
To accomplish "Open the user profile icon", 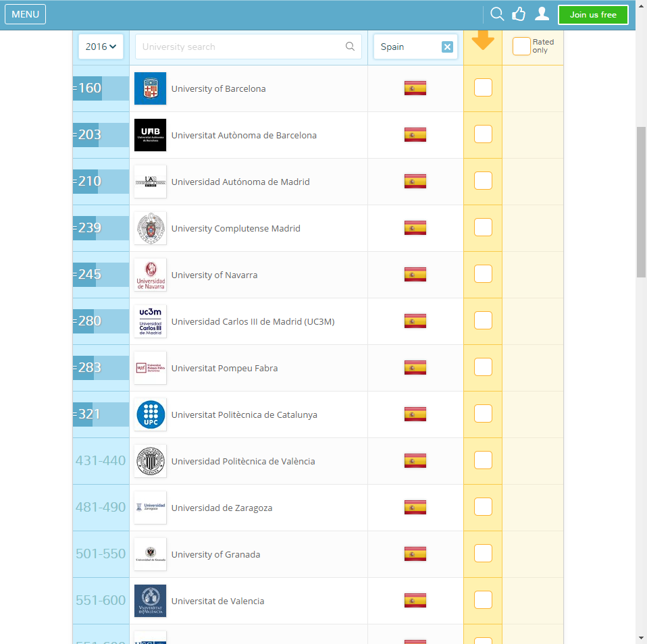I will tap(542, 14).
